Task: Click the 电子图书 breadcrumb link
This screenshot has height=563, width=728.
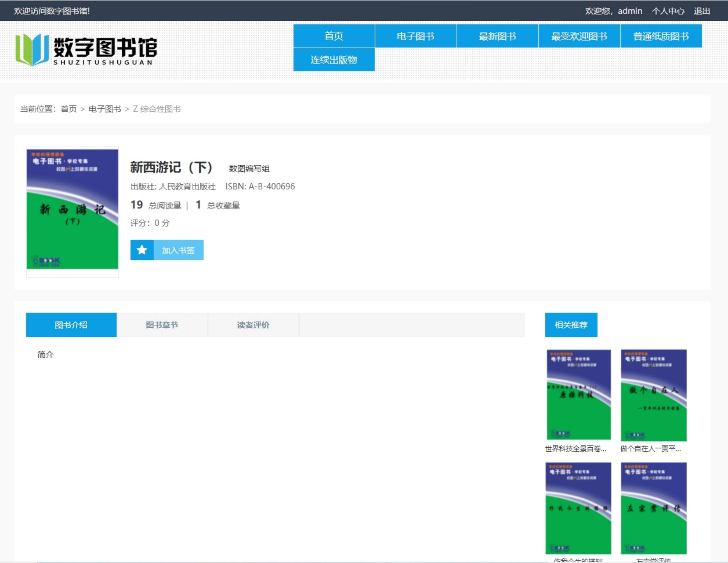Action: pos(105,109)
